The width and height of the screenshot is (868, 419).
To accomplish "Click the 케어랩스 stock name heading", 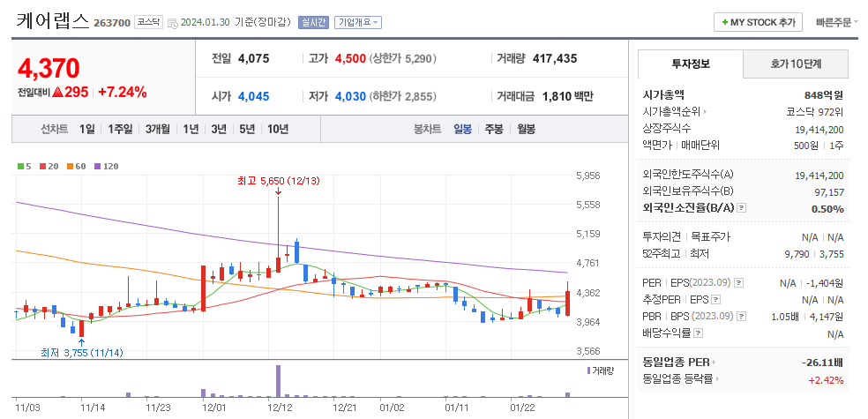I will pyautogui.click(x=53, y=21).
